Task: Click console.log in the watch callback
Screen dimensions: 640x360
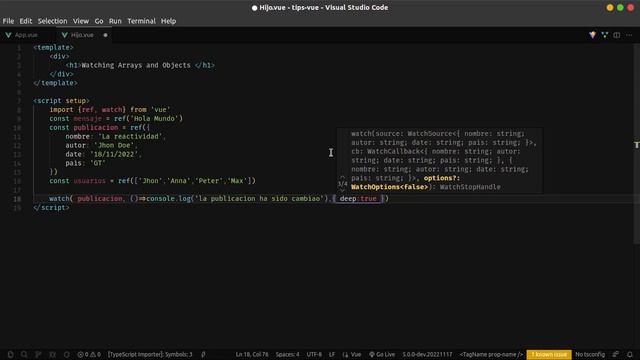Action: click(x=168, y=198)
